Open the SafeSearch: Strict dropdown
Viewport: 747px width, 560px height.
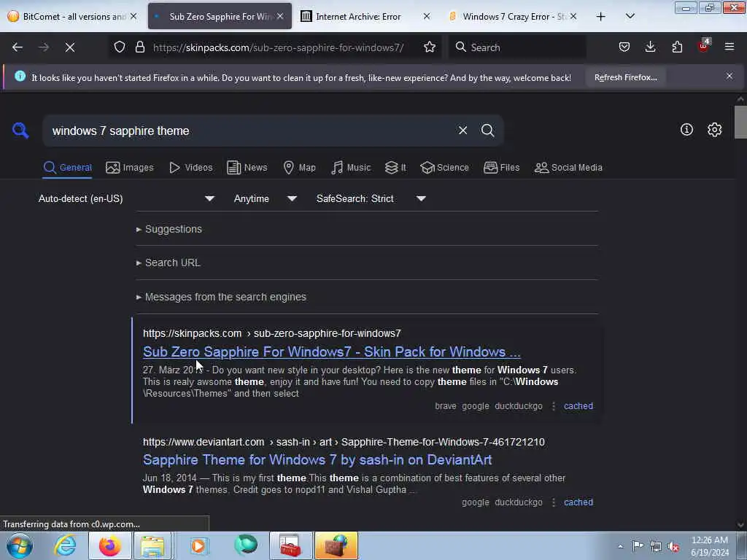coord(371,198)
